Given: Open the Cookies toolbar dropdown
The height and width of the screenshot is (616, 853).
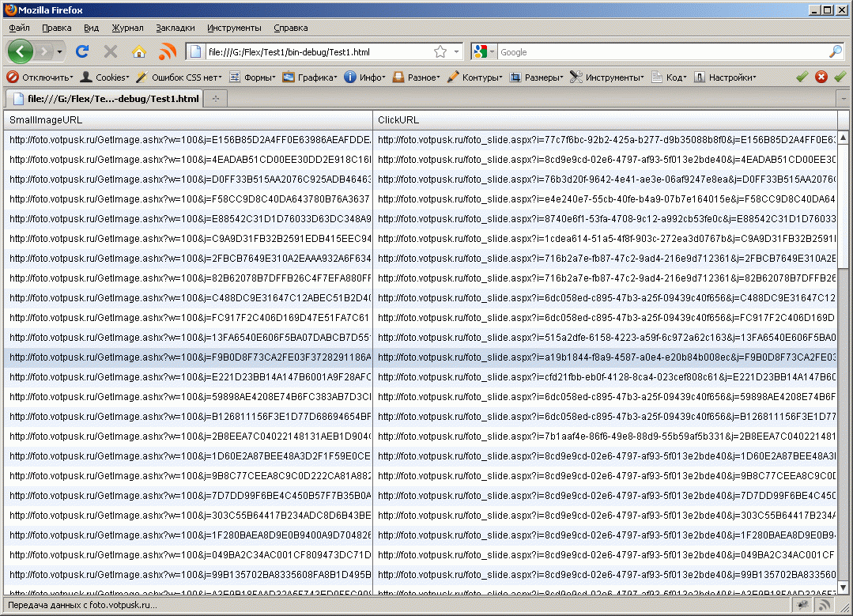Looking at the screenshot, I should click(104, 77).
